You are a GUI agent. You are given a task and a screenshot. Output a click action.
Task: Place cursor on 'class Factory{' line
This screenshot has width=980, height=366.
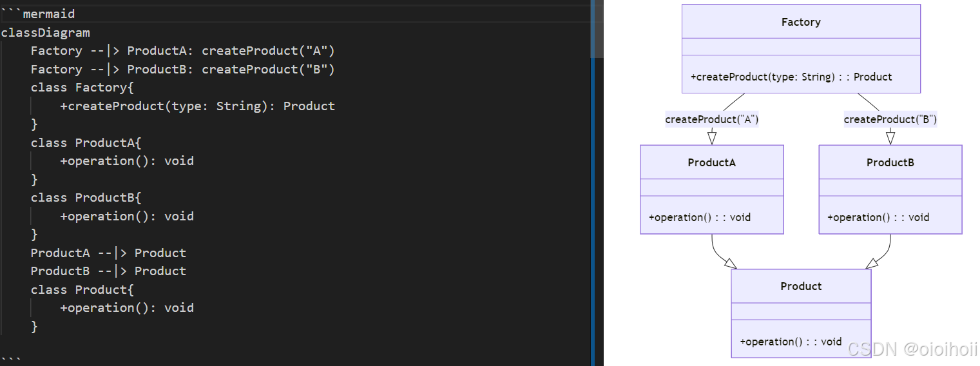point(82,87)
